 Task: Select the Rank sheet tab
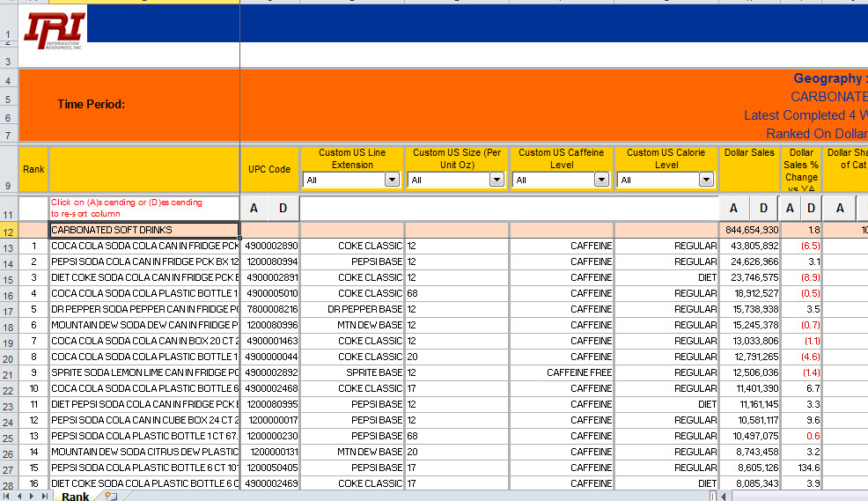[x=75, y=496]
